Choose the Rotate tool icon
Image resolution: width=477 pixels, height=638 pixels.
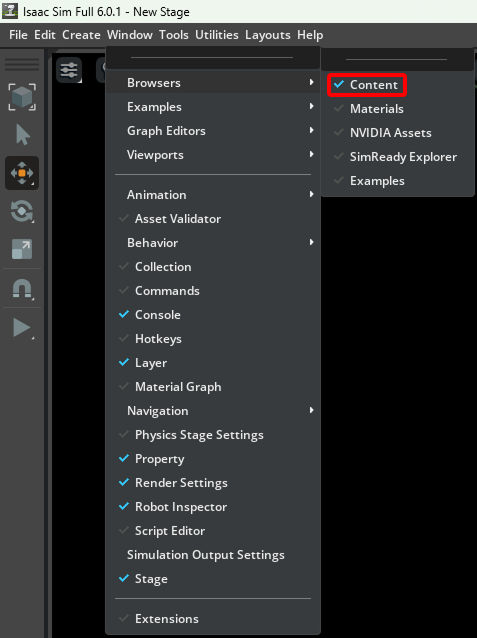click(x=22, y=211)
